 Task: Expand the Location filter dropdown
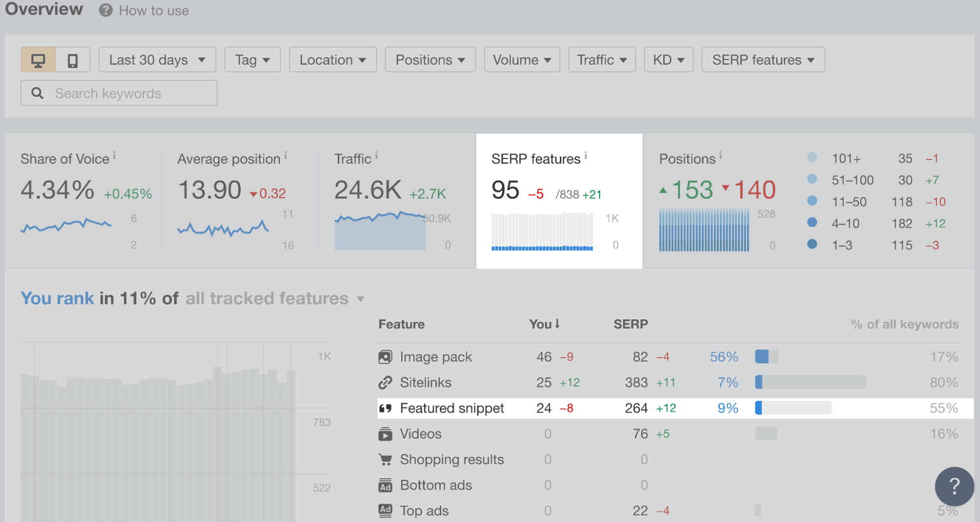coord(332,59)
